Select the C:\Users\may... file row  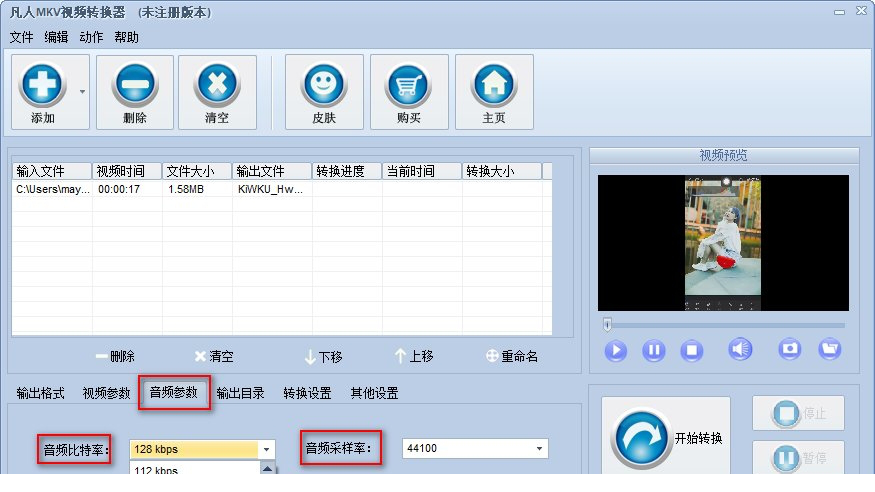[x=282, y=189]
